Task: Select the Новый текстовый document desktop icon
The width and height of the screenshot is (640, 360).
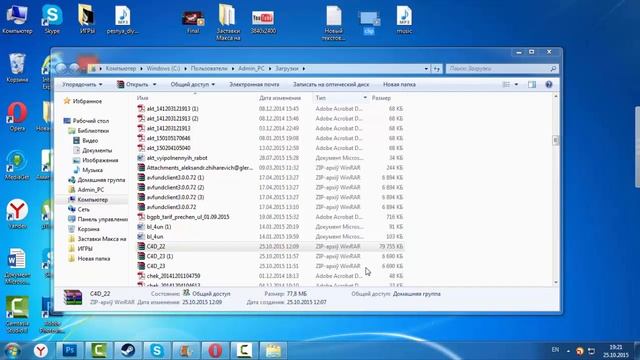Action: click(x=333, y=22)
